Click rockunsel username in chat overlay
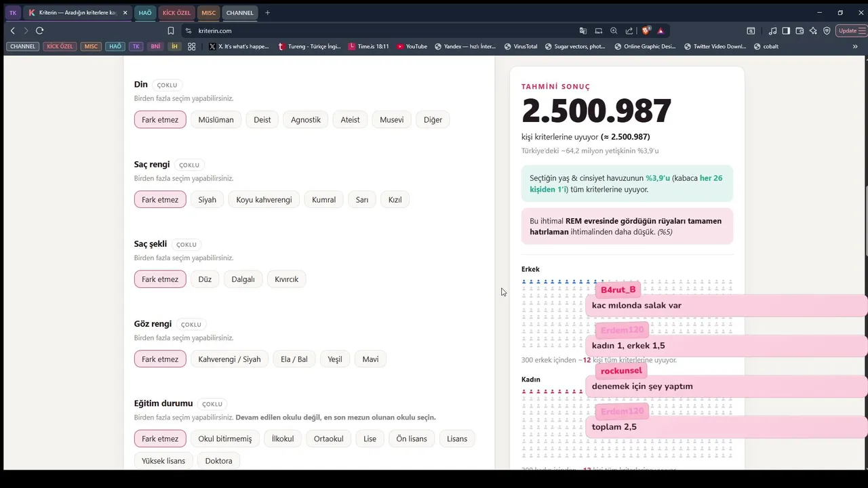This screenshot has width=868, height=488. coord(621,371)
